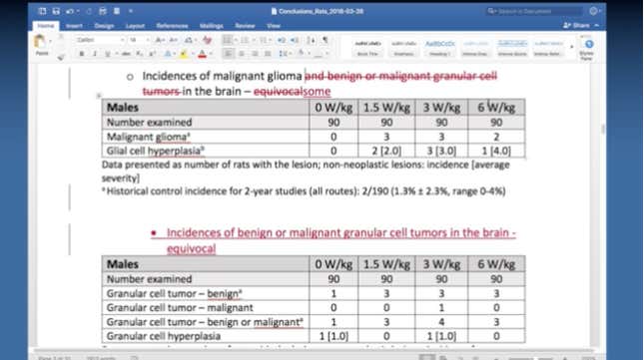Click the Text Effects glowing A icon

pos(167,54)
